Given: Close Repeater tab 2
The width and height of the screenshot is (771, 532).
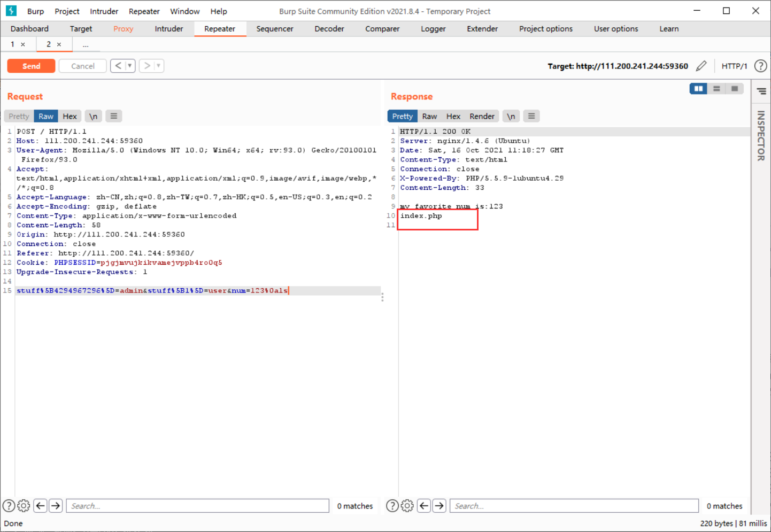Looking at the screenshot, I should point(59,44).
